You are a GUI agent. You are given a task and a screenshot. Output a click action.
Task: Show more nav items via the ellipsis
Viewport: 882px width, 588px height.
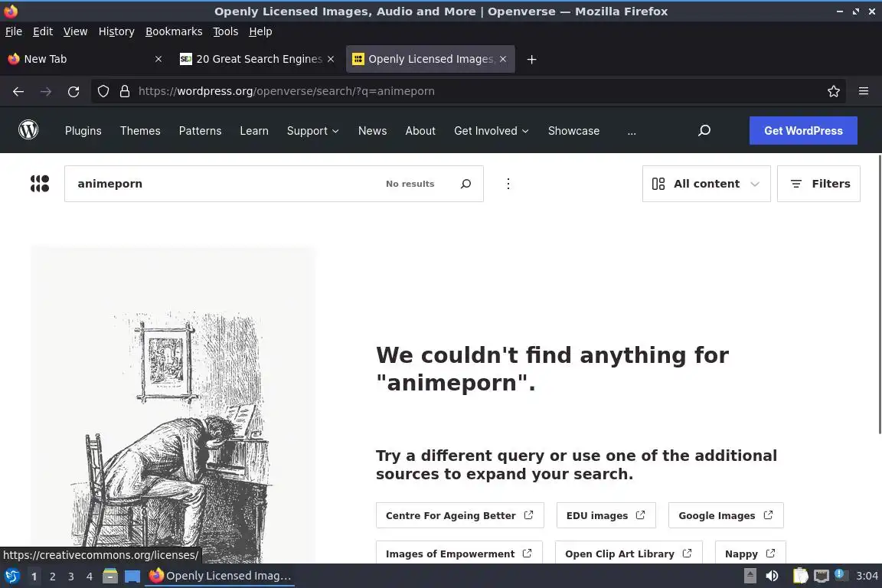pyautogui.click(x=632, y=131)
